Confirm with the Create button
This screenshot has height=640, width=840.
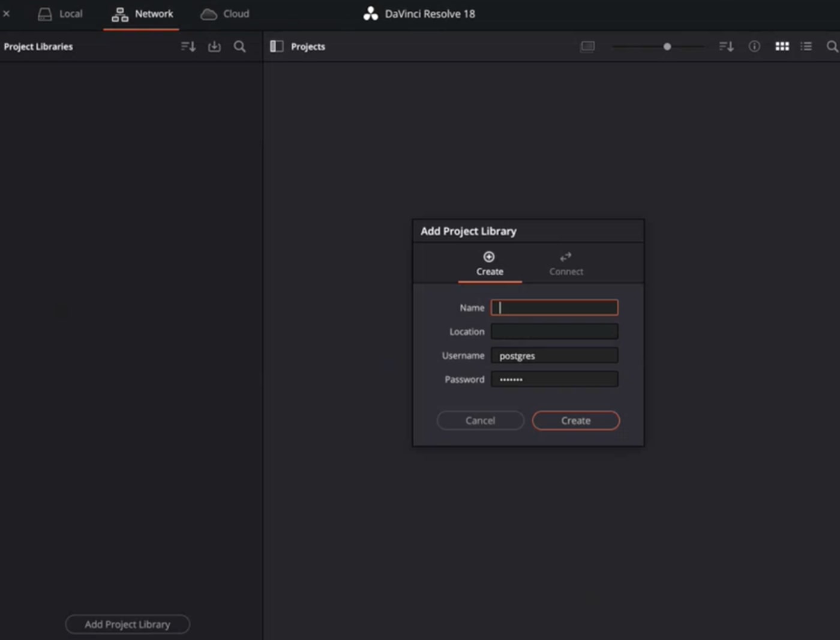tap(576, 420)
